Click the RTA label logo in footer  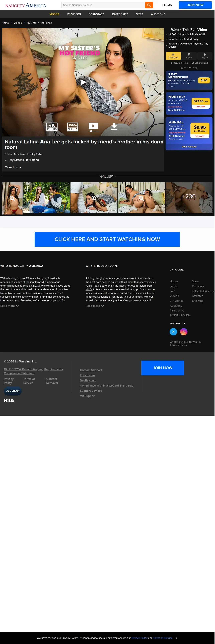coord(9,401)
